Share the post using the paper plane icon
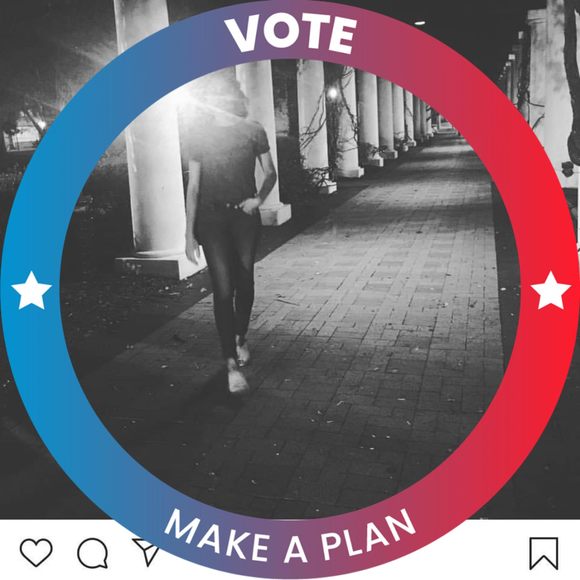 (146, 552)
